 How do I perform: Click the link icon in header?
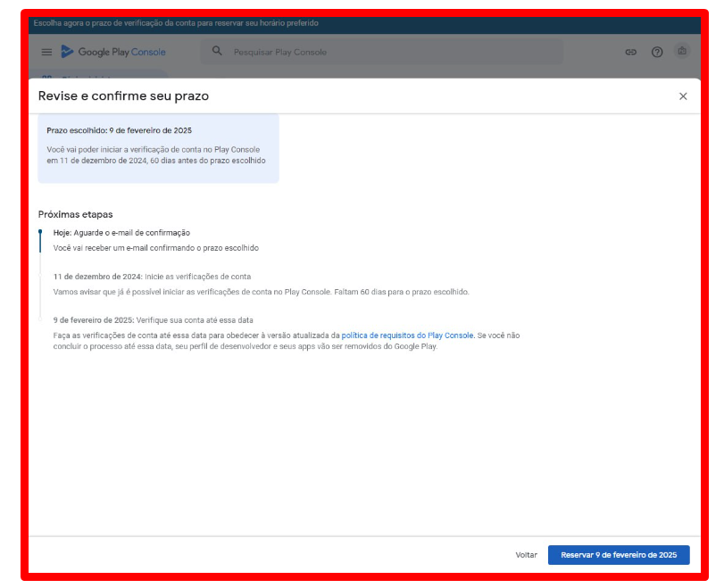631,53
